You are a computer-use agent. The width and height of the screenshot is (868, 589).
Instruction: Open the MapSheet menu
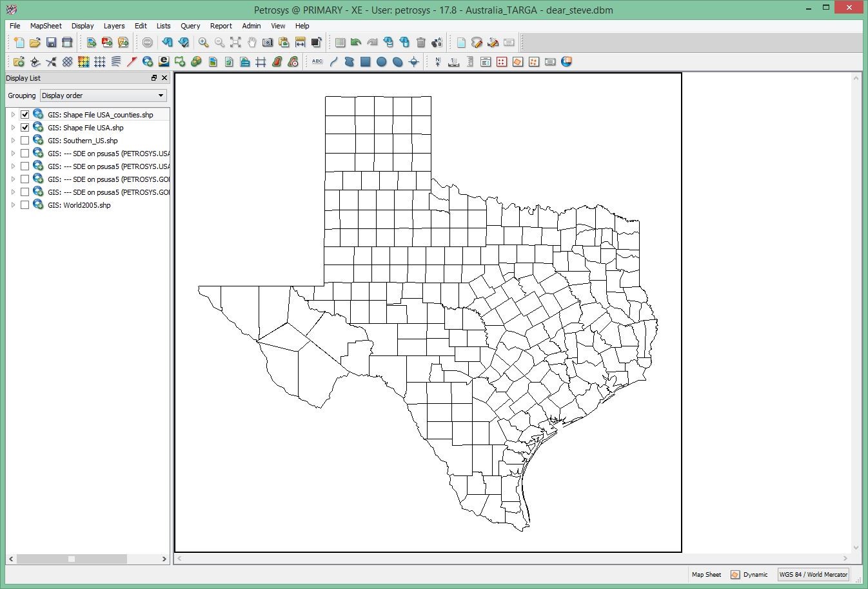[45, 26]
